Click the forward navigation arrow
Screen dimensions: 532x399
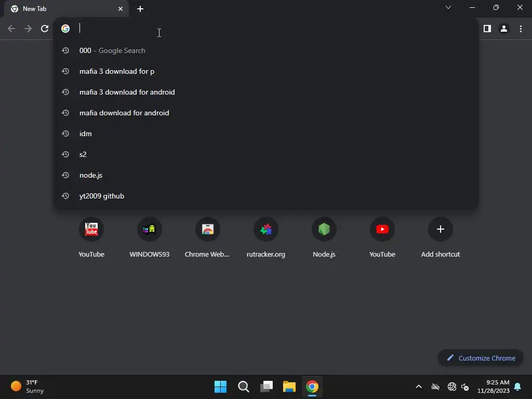click(28, 29)
